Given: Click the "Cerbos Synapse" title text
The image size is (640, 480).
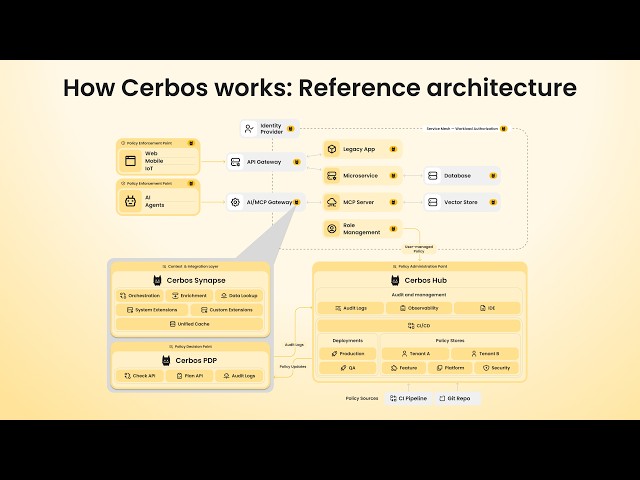Looking at the screenshot, I should point(196,280).
